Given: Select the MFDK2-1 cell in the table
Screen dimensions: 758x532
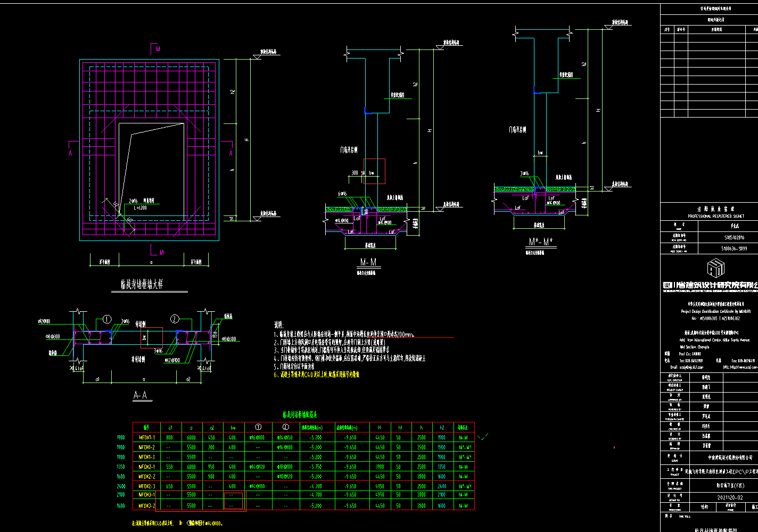Looking at the screenshot, I should [x=146, y=467].
